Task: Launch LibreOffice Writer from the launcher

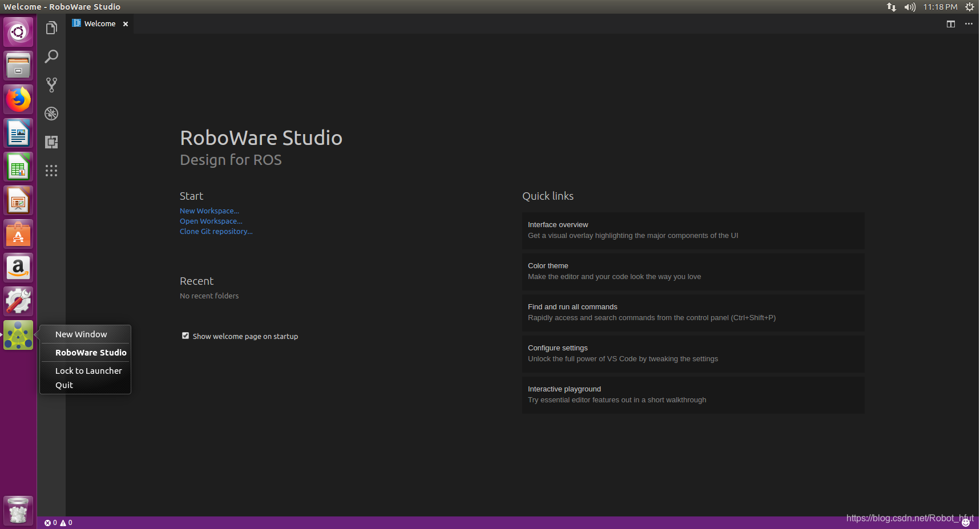Action: 18,133
